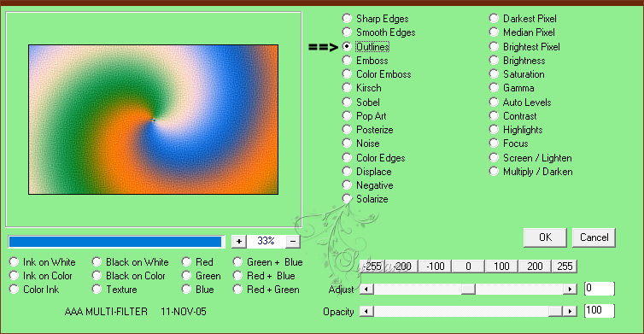Zoom out preview with minus button
Image resolution: width=644 pixels, height=334 pixels.
click(x=292, y=241)
